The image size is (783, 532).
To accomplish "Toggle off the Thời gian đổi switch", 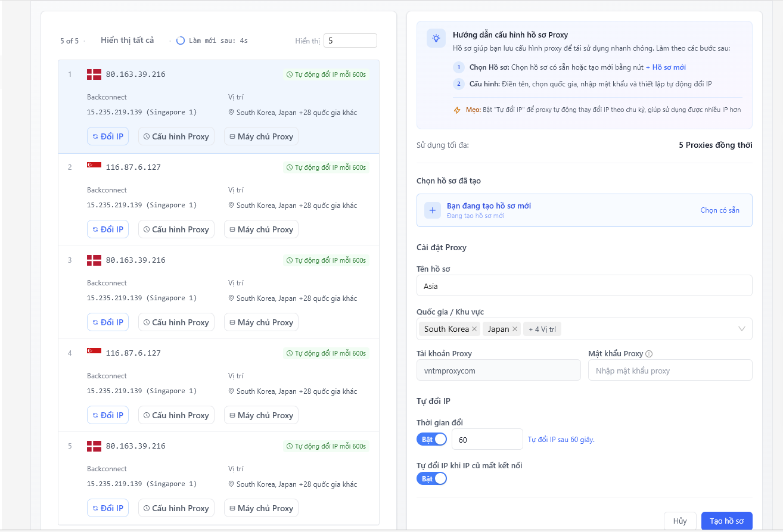I will pos(431,439).
